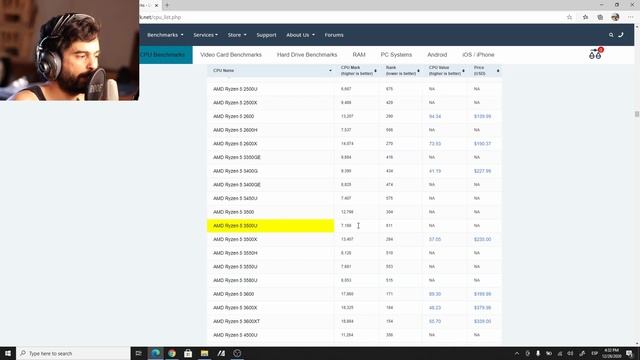Image resolution: width=640 pixels, height=360 pixels.
Task: Open the AMD Ryzen 5 2500U entry
Action: [235, 89]
